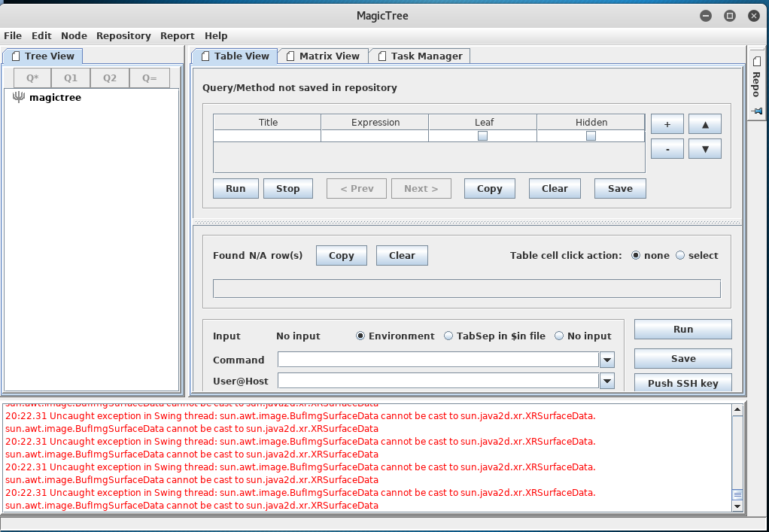The width and height of the screenshot is (769, 532).
Task: Maximize the MagicTree window
Action: (x=730, y=16)
